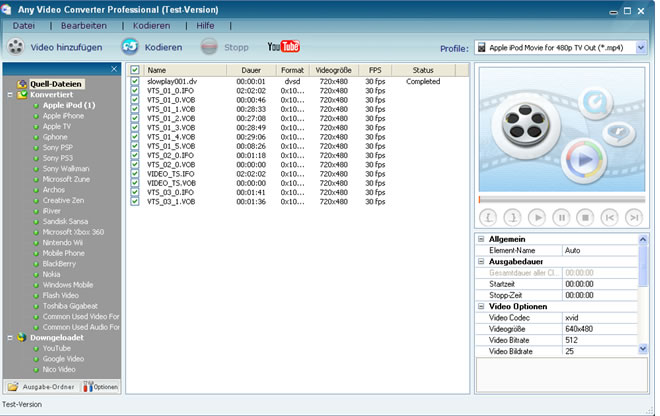
Task: Open the Kodieren menu
Action: (x=152, y=26)
